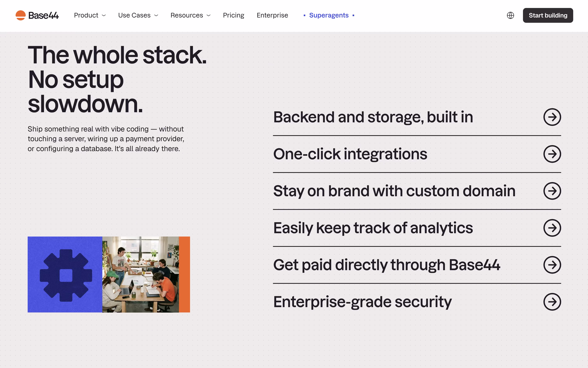Expand the Resources dropdown menu

190,15
